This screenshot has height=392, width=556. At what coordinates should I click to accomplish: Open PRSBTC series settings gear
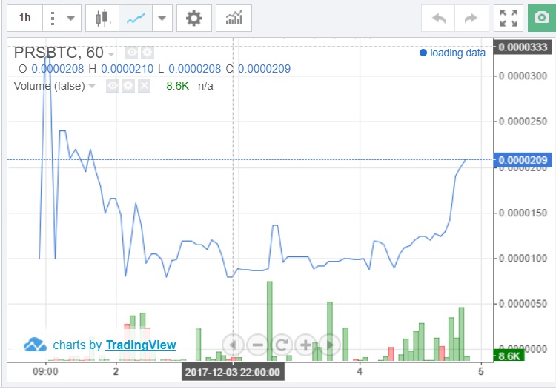(x=148, y=53)
